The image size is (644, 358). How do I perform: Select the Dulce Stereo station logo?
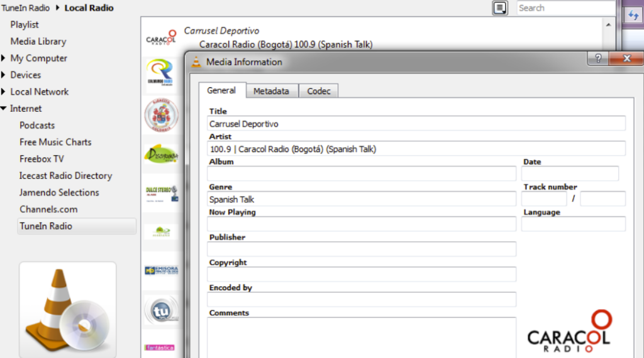(162, 193)
